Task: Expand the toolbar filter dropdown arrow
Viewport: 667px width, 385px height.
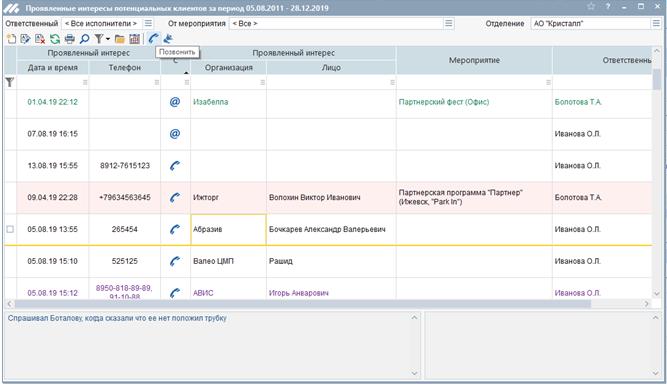Action: pyautogui.click(x=108, y=39)
